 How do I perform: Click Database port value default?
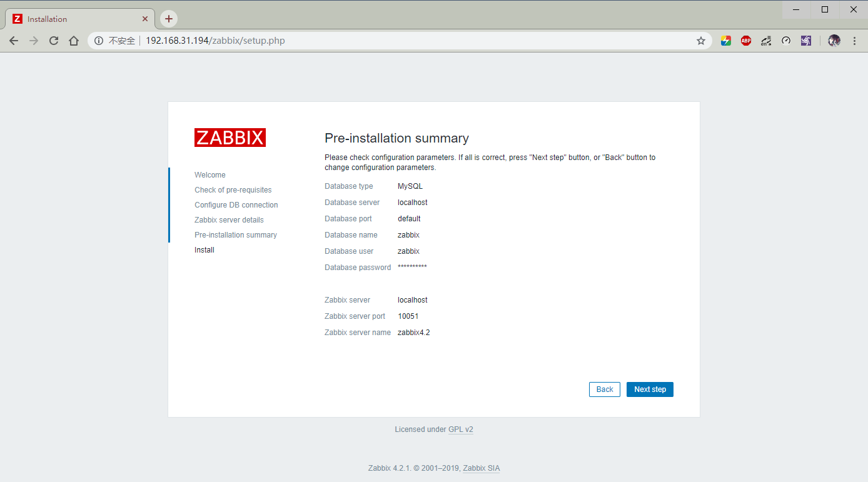(x=409, y=219)
